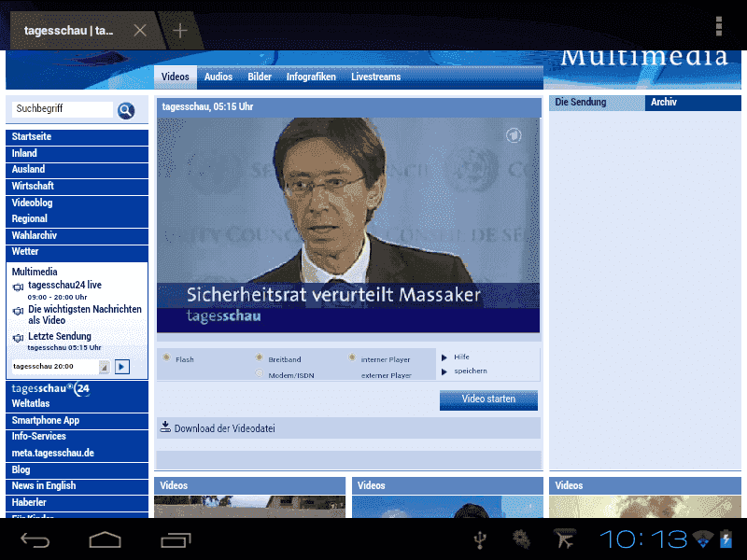Click the Video starten button

pos(488,399)
